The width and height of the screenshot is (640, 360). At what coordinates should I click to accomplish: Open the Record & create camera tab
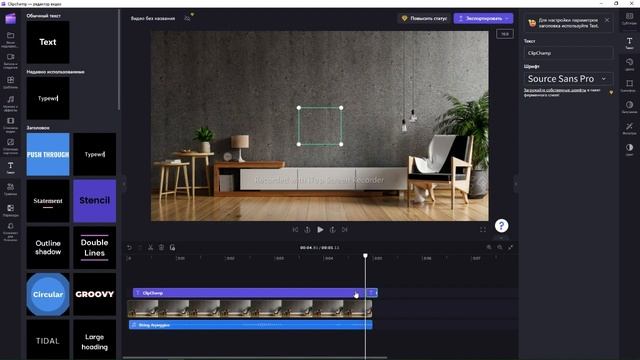coord(11,60)
